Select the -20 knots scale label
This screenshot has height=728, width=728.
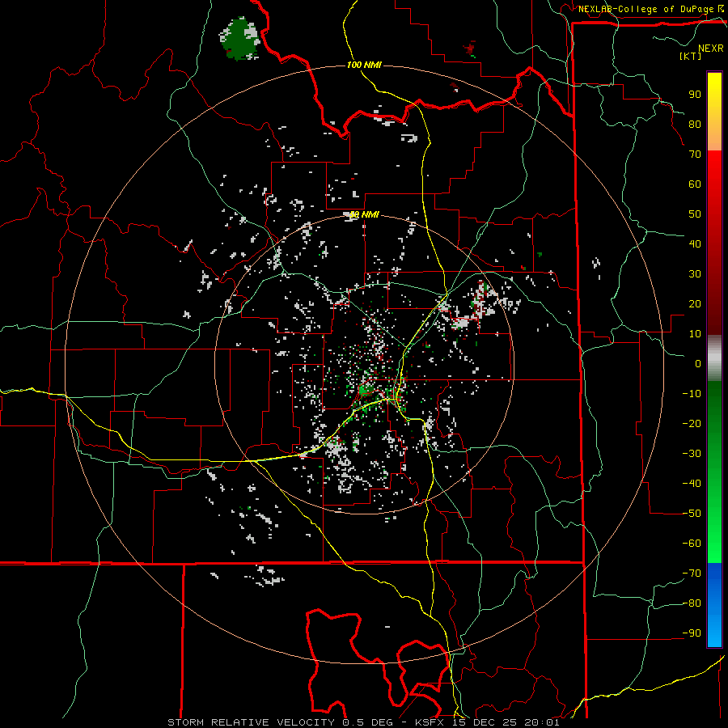[x=692, y=423]
